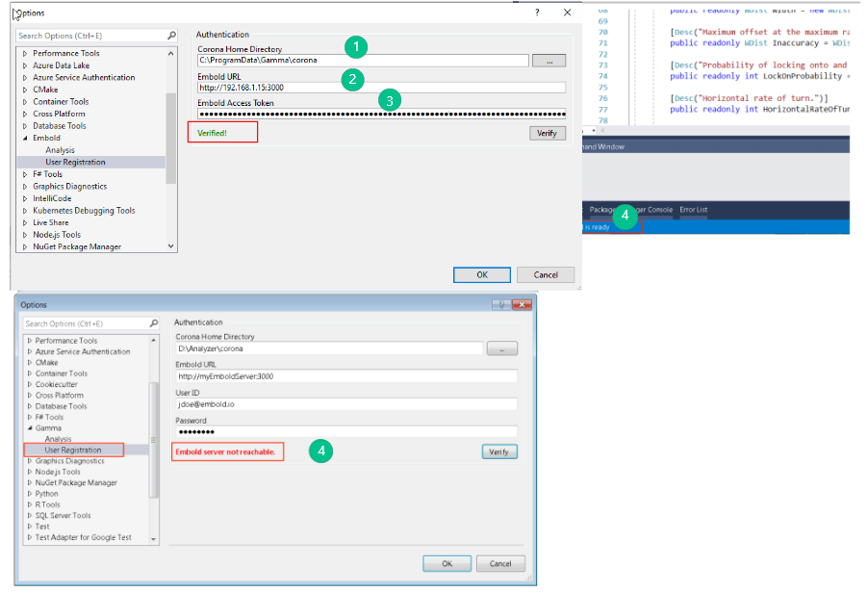Click Embold URL field with 192.168.1.15:3000

(x=381, y=88)
